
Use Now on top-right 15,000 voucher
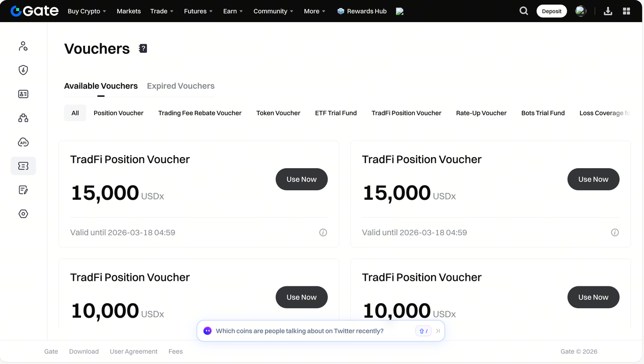coord(593,179)
